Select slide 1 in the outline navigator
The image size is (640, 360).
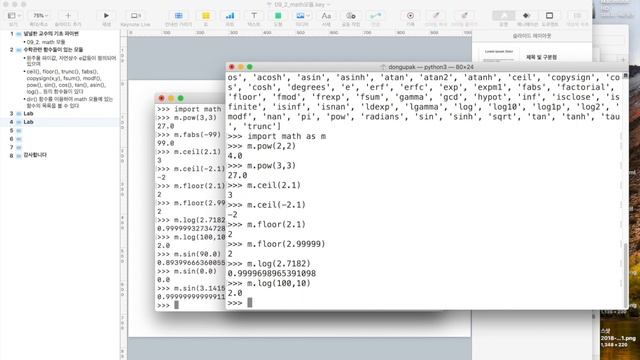click(60, 34)
